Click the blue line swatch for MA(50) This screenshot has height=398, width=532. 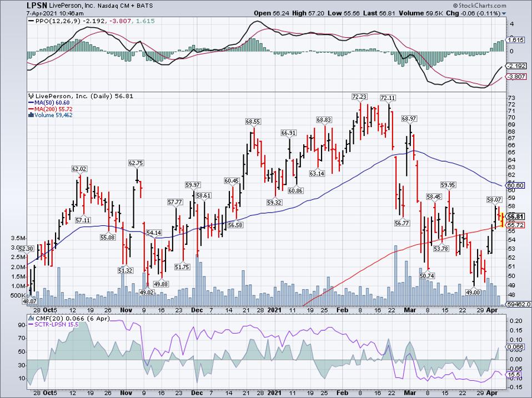pos(31,103)
